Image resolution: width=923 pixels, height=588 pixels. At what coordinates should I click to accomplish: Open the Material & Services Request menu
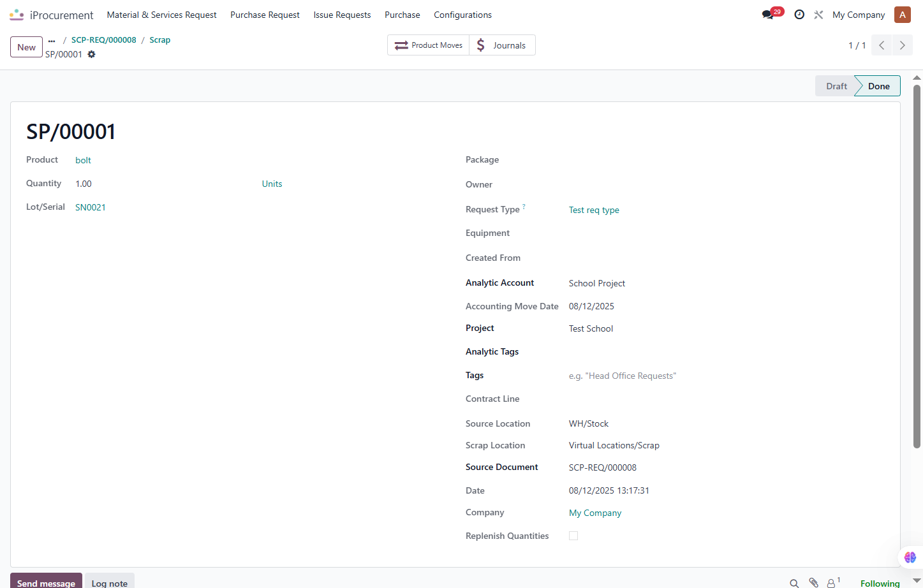click(161, 15)
